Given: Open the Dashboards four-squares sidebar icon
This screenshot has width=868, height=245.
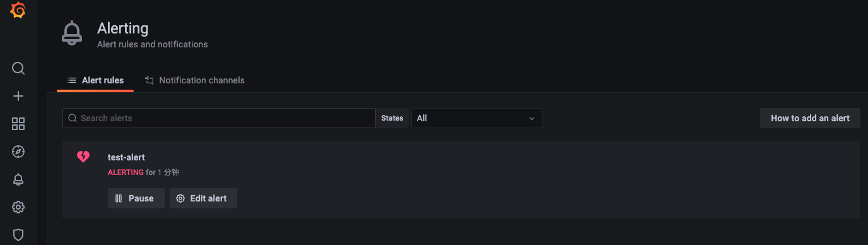Looking at the screenshot, I should click(18, 124).
